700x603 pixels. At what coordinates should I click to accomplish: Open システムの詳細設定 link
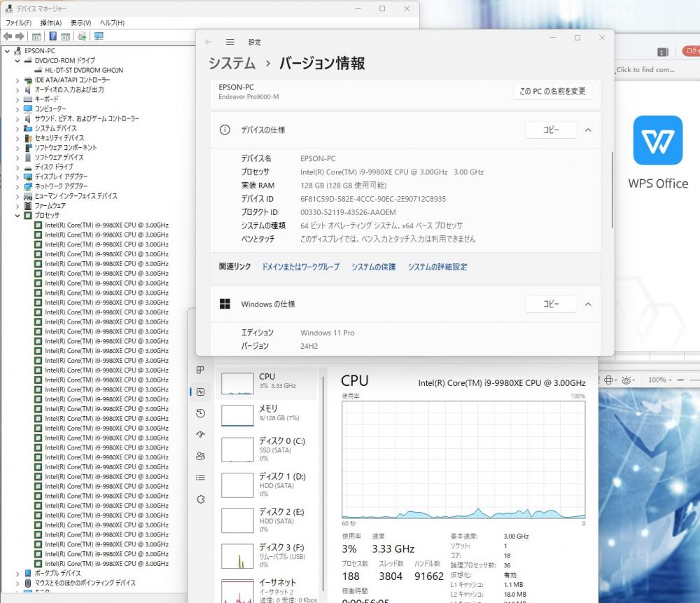(437, 267)
